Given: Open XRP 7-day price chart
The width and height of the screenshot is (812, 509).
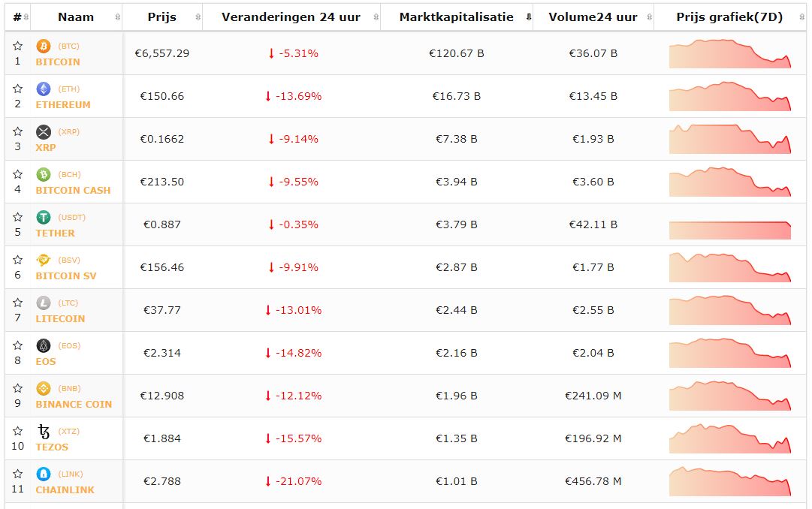Looking at the screenshot, I should click(730, 140).
